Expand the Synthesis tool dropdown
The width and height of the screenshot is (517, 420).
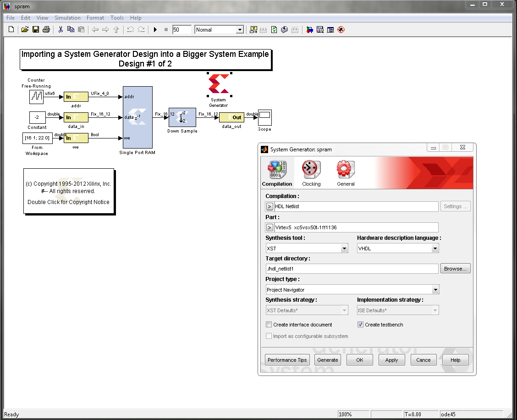pyautogui.click(x=344, y=249)
